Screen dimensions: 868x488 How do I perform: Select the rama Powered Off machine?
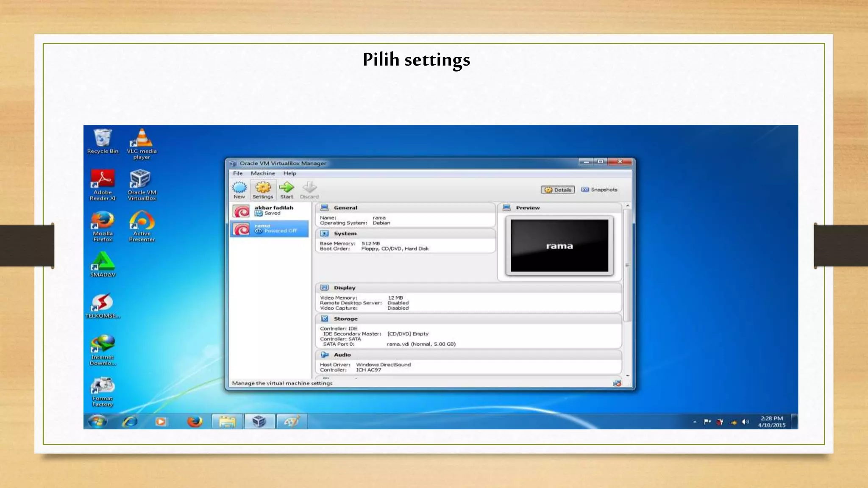click(x=270, y=229)
